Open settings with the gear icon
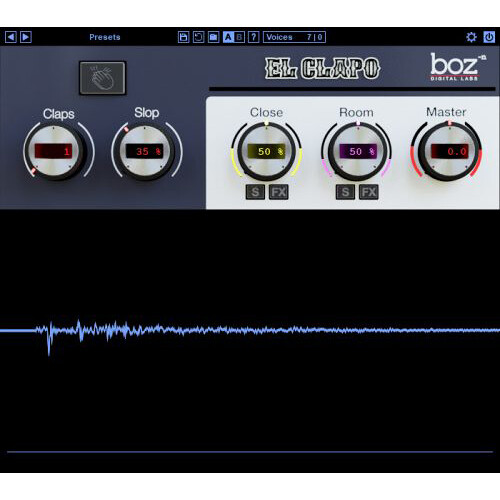 471,37
